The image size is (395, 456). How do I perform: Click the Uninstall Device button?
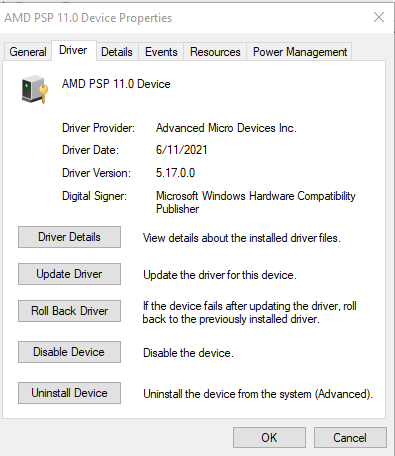(x=69, y=393)
